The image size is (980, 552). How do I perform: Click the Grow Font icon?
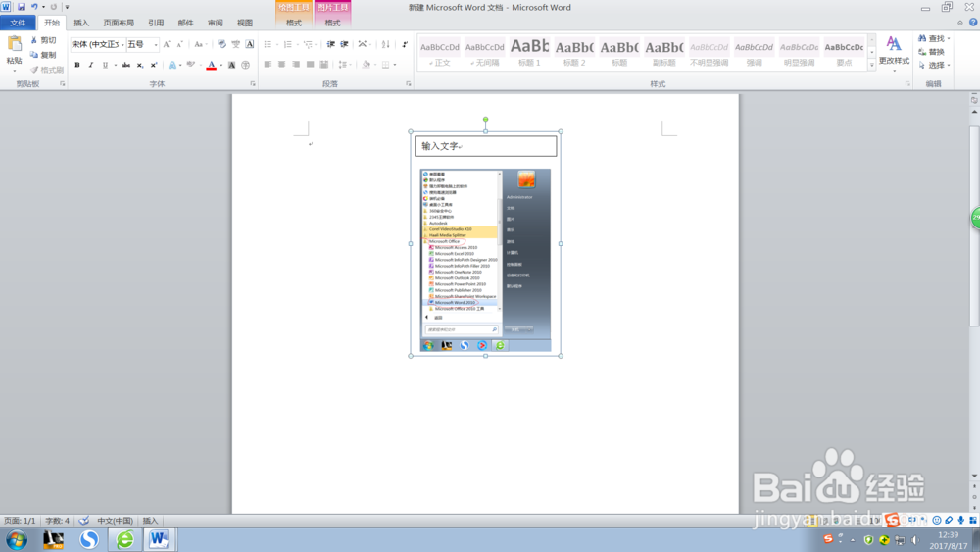pyautogui.click(x=167, y=44)
